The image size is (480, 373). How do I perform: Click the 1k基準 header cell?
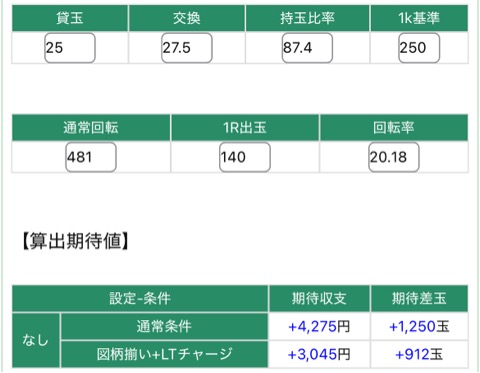[x=419, y=18]
